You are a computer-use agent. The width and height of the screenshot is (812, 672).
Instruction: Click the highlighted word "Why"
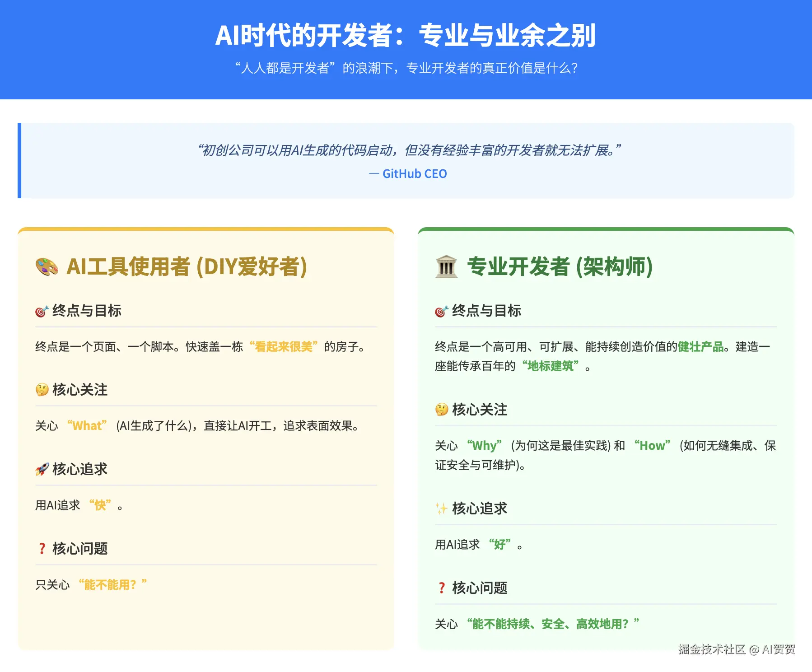pos(485,446)
